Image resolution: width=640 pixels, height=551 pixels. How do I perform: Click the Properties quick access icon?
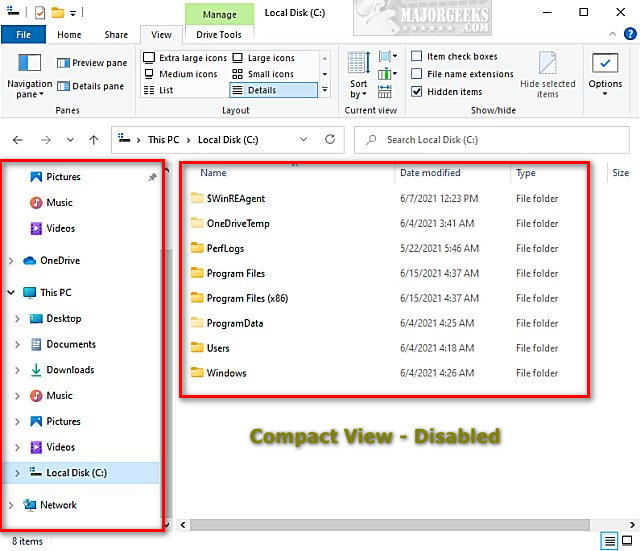point(40,13)
